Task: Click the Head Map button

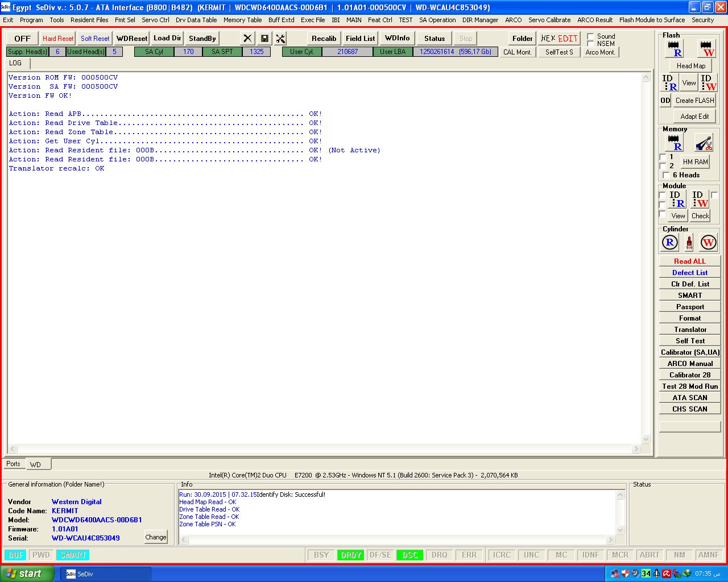Action: (691, 66)
